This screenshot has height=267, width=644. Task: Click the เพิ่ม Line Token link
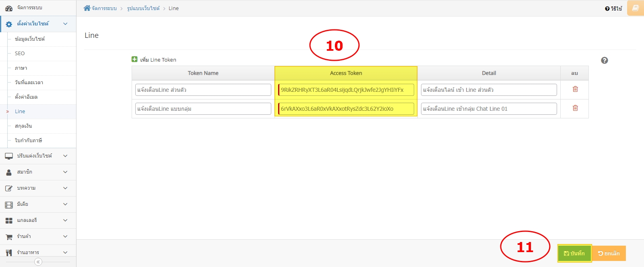coord(158,60)
